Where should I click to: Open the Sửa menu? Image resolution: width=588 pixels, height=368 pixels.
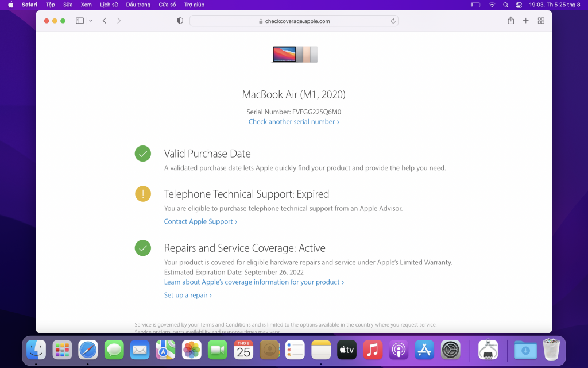pos(68,5)
